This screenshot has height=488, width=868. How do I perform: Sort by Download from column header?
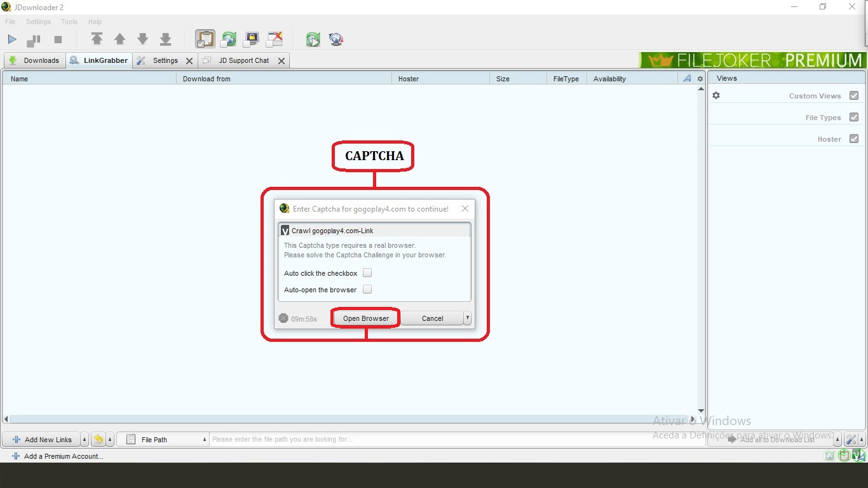click(x=284, y=79)
